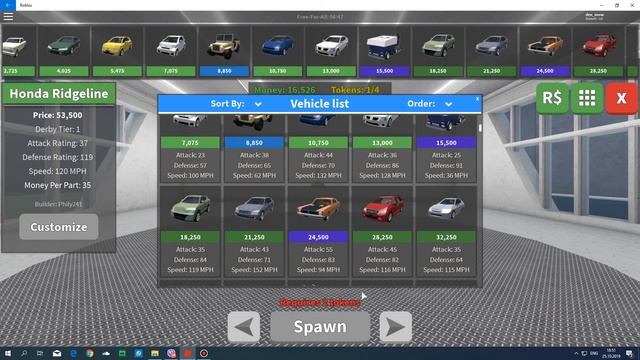Viewport: 640px width, 360px height.
Task: Pick the 32,250 silver car in Vehicle list
Action: pyautogui.click(x=446, y=231)
